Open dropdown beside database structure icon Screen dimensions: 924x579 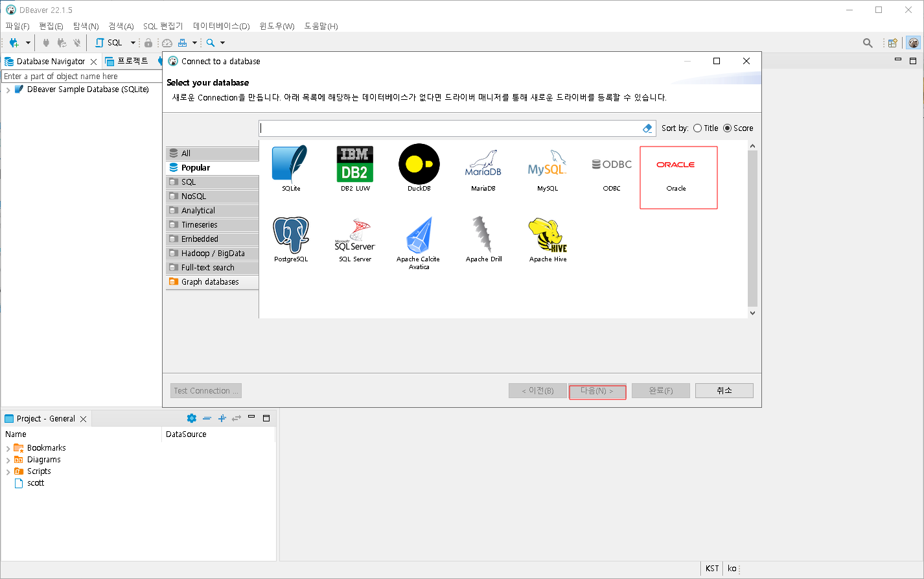[194, 43]
